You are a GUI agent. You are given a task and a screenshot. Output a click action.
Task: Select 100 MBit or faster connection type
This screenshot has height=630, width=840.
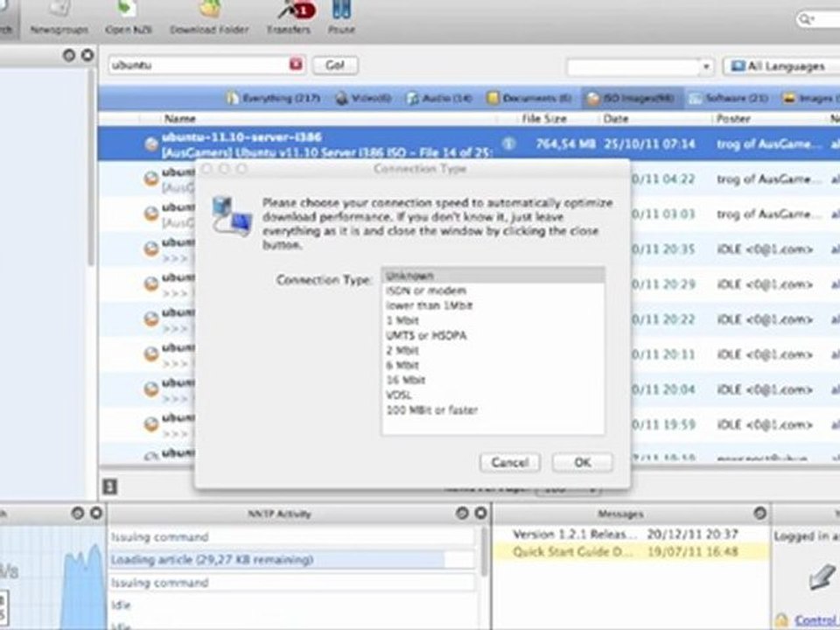(493, 409)
